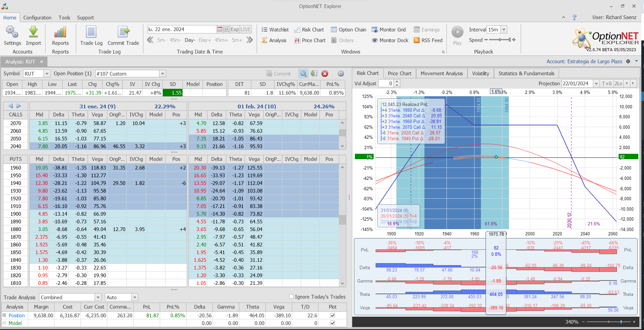This screenshot has width=644, height=330.
Task: Click the Commit Trade icon
Action: [123, 32]
